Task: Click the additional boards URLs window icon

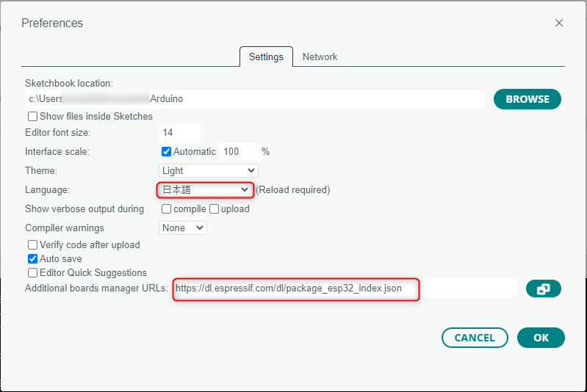Action: [543, 288]
